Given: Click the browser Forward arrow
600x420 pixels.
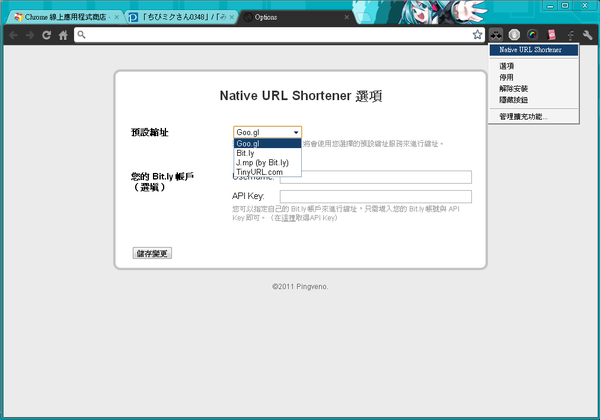Looking at the screenshot, I should (30, 35).
